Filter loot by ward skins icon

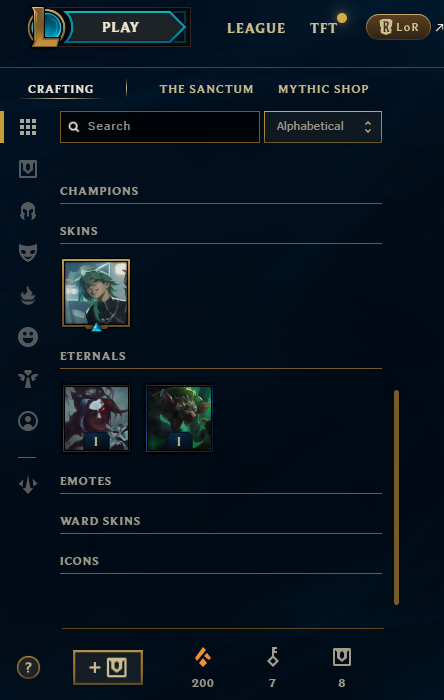point(28,379)
